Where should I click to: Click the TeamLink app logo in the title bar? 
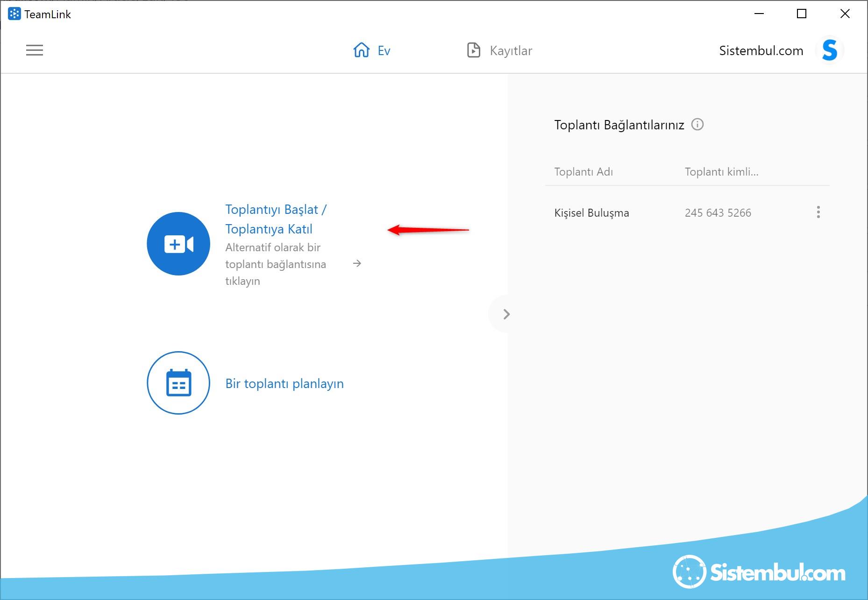[x=14, y=14]
